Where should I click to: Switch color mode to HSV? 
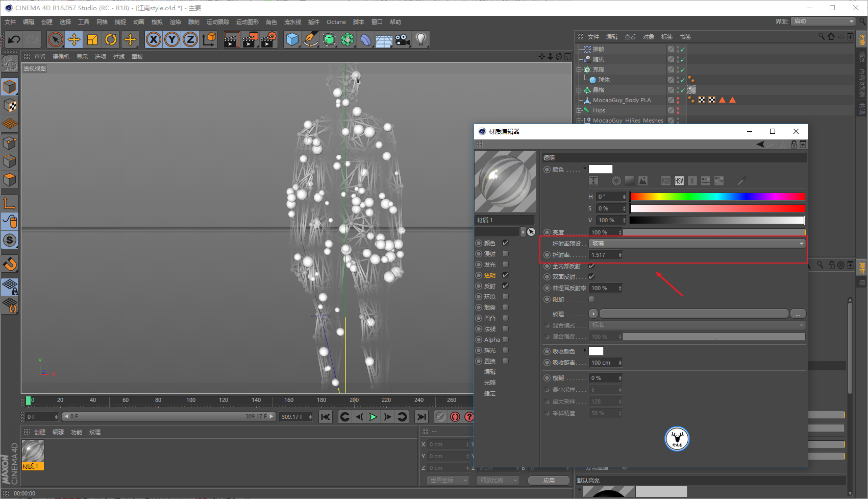679,181
